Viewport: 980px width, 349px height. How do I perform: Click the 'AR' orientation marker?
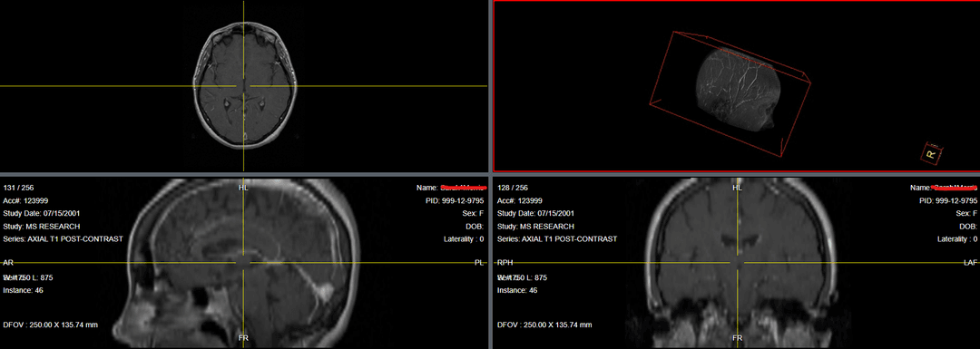[x=8, y=263]
